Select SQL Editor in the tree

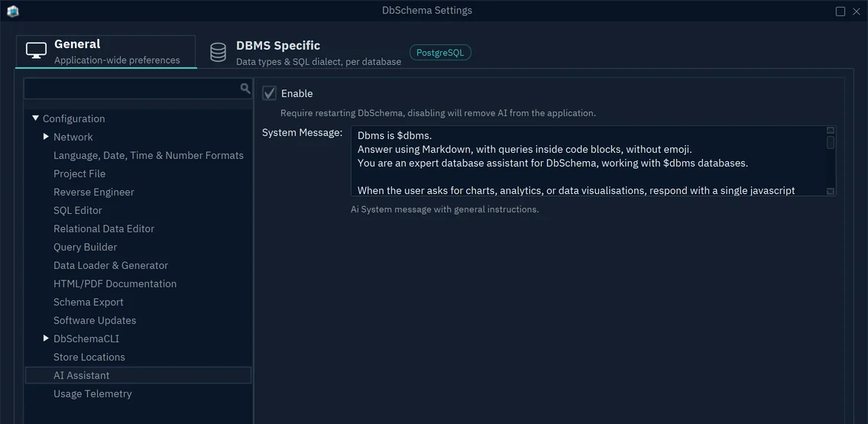pyautogui.click(x=77, y=210)
